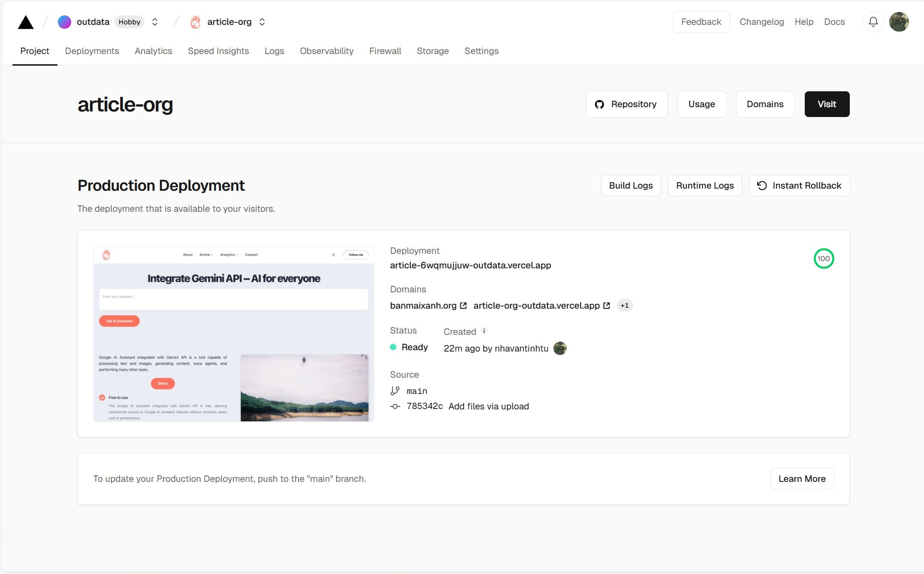924x574 pixels.
Task: Switch to the Firewall tab
Action: click(385, 51)
